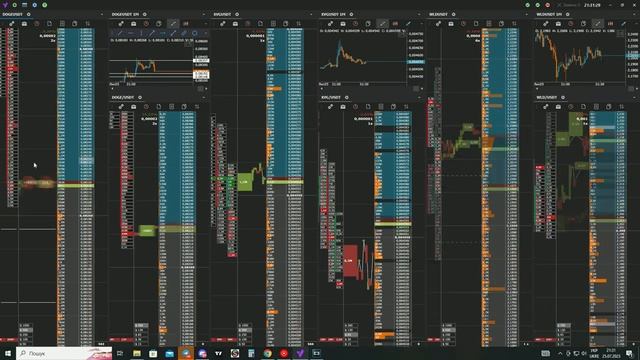This screenshot has width=640, height=360.
Task: Click the window layout icon in top bar
Action: (24, 5)
